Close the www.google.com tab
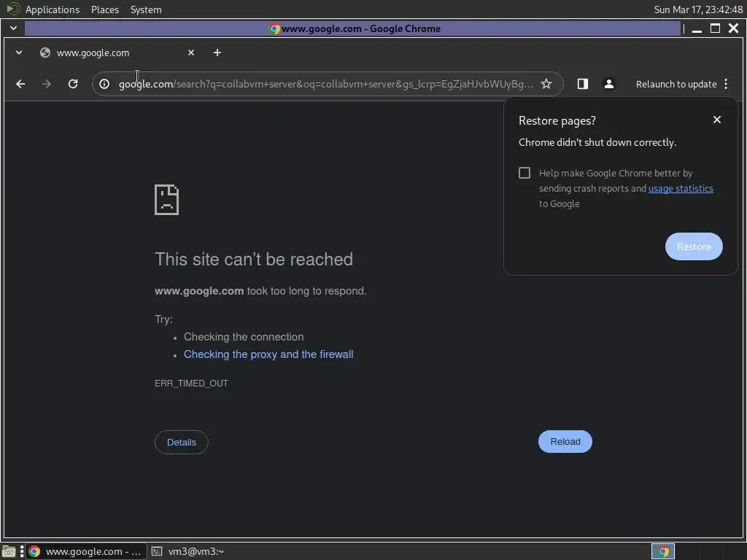 coord(191,52)
